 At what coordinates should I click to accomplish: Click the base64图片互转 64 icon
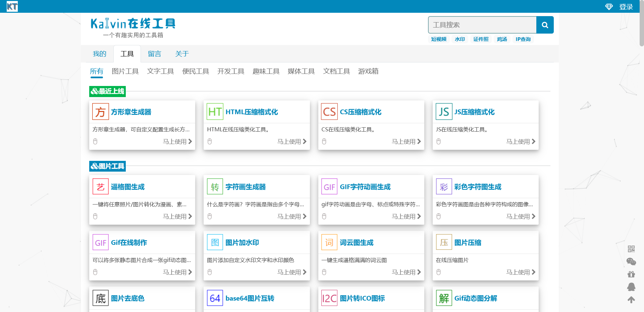[215, 298]
